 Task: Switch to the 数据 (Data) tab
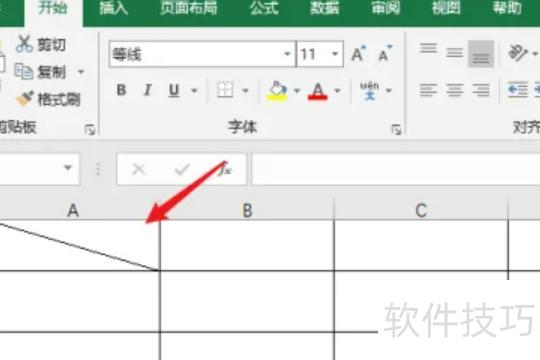pyautogui.click(x=324, y=9)
